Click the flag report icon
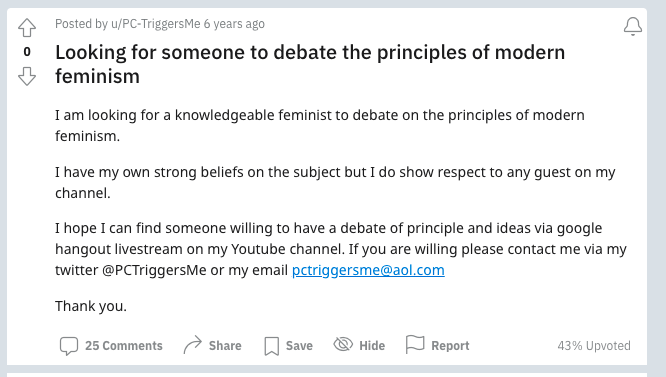 [x=415, y=344]
